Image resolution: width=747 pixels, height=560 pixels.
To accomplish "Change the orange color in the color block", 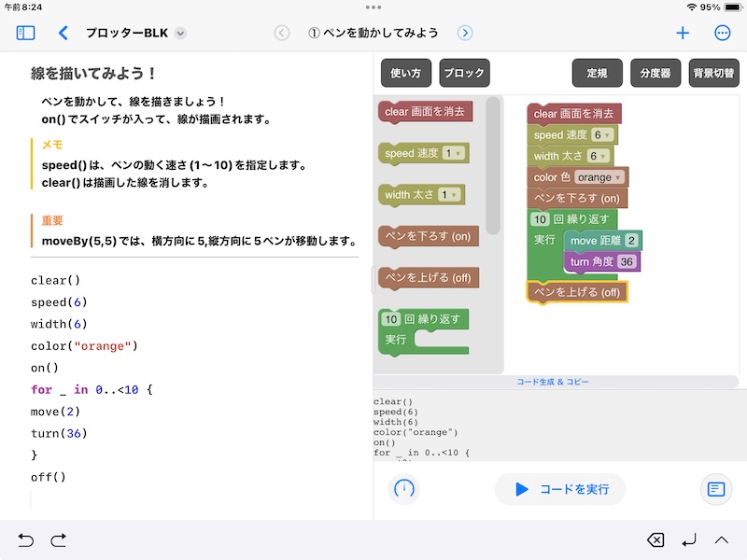I will coord(601,175).
